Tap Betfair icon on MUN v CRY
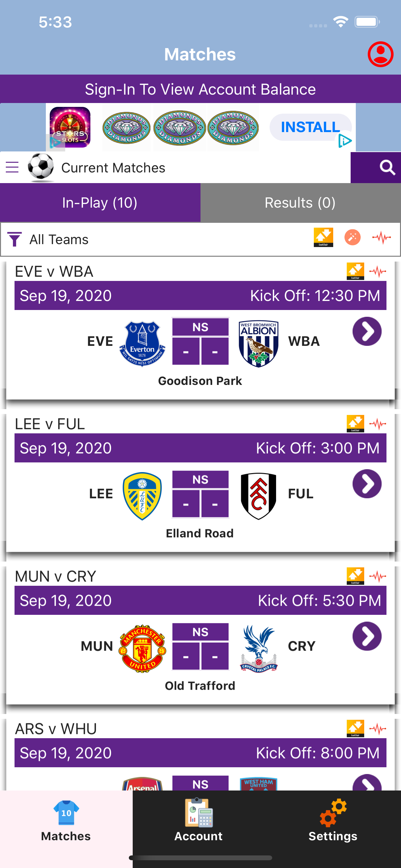The width and height of the screenshot is (401, 868). (355, 576)
